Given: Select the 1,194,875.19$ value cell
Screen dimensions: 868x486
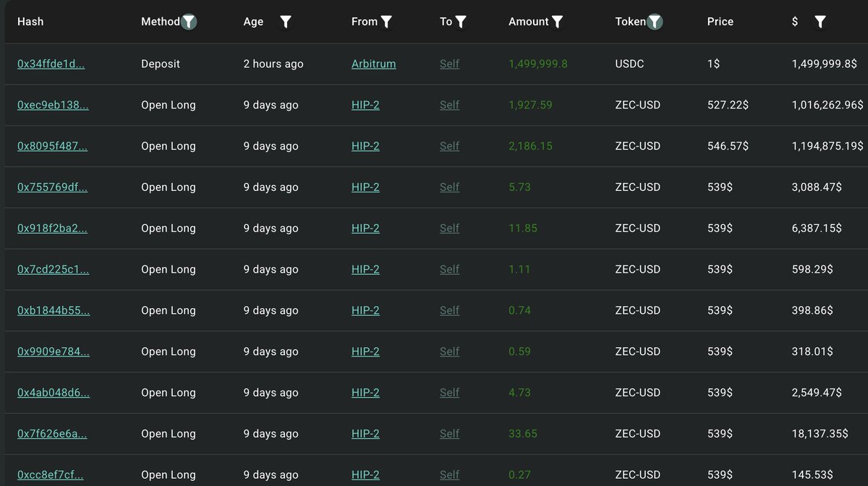Looking at the screenshot, I should click(827, 146).
